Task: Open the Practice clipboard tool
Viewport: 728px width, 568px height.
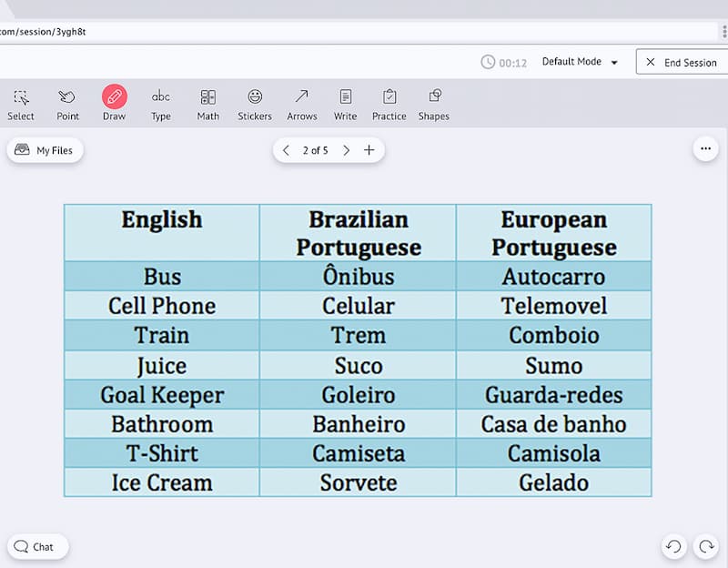Action: point(389,105)
